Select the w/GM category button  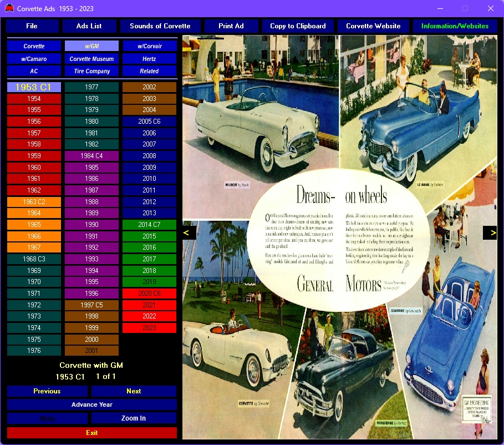click(x=91, y=46)
